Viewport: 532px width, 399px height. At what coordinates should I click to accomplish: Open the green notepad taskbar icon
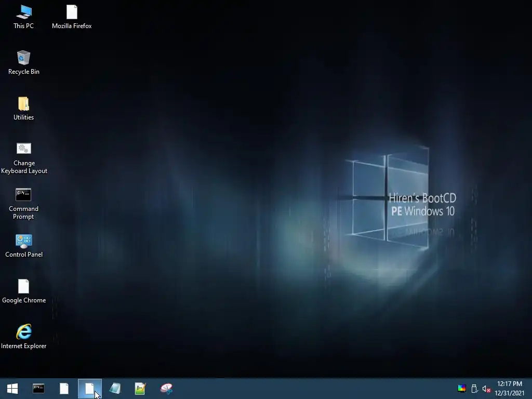click(140, 389)
